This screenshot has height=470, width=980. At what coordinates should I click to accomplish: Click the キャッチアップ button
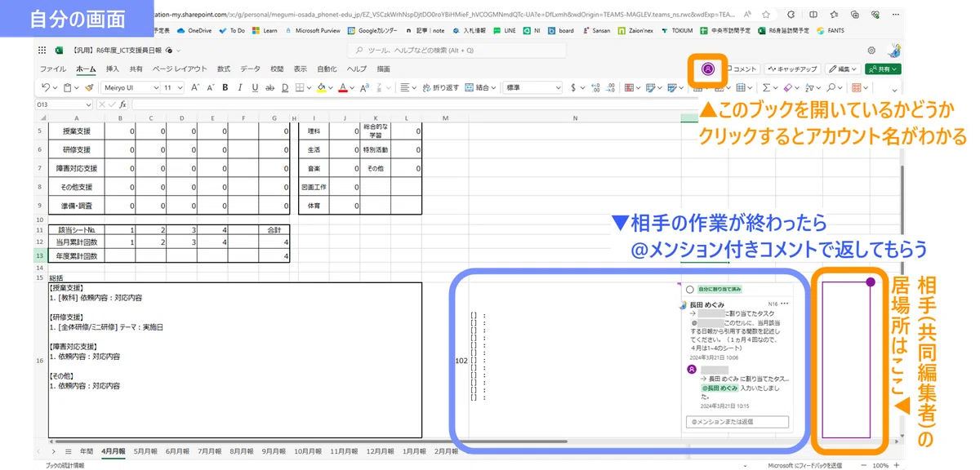point(792,69)
